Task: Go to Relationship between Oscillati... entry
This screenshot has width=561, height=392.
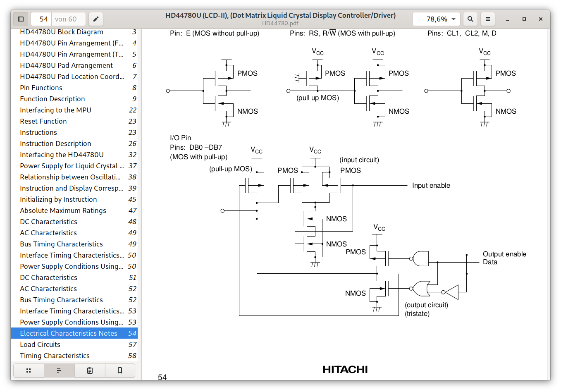Action: click(x=74, y=177)
